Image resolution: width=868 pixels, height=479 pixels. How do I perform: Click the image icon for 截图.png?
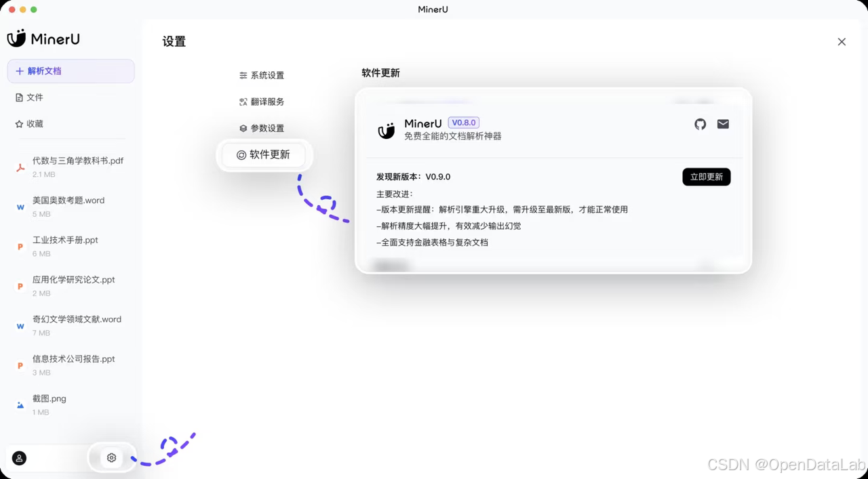[20, 405]
